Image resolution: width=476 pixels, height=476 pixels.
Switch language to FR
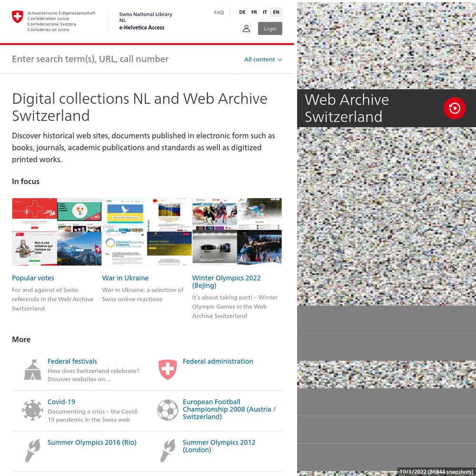coord(254,12)
